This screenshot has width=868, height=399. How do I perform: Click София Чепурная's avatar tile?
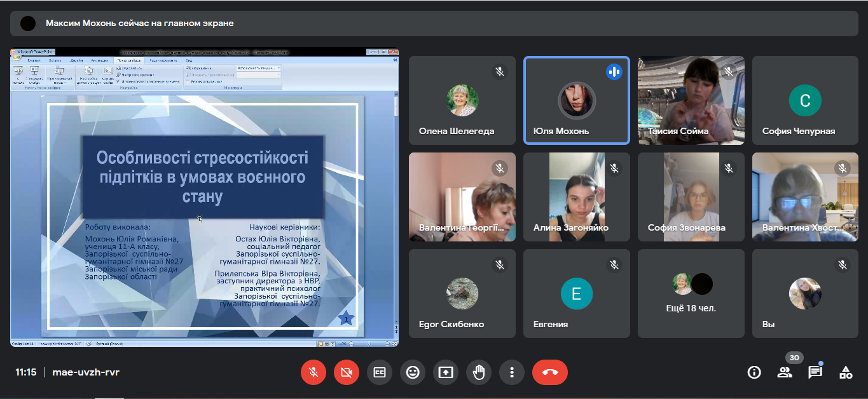805,100
